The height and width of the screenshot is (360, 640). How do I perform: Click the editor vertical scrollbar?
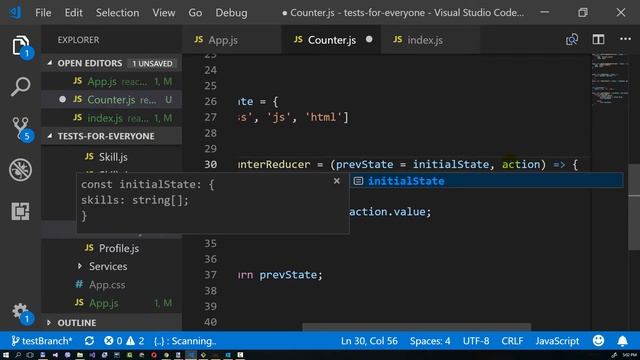pos(634,207)
